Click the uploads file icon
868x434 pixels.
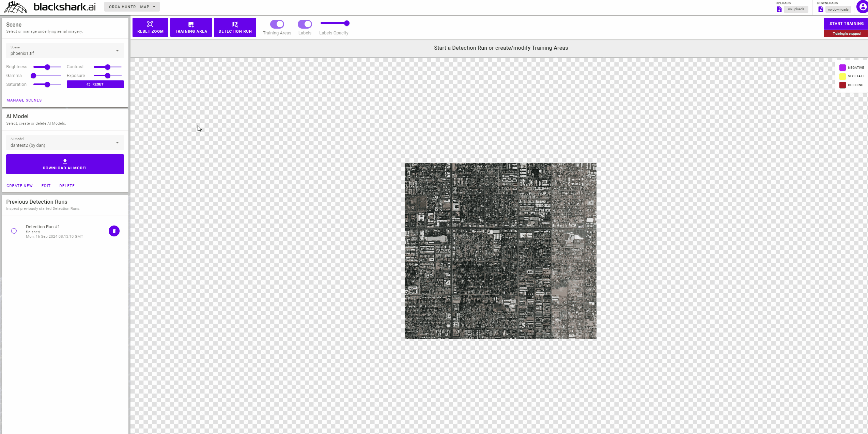(779, 9)
